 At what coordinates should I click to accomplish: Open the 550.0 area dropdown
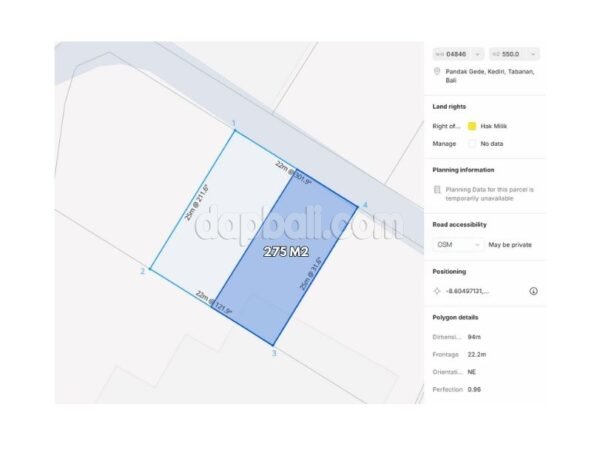514,54
